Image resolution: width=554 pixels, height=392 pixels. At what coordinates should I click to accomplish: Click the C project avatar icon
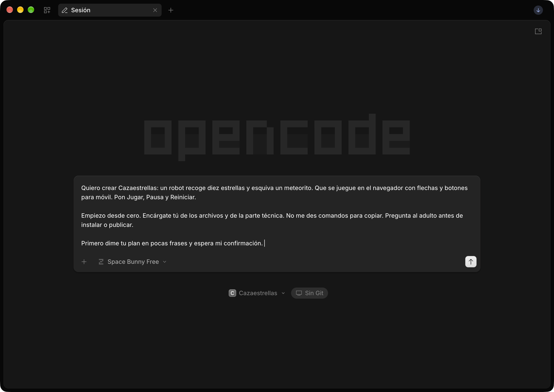(232, 293)
